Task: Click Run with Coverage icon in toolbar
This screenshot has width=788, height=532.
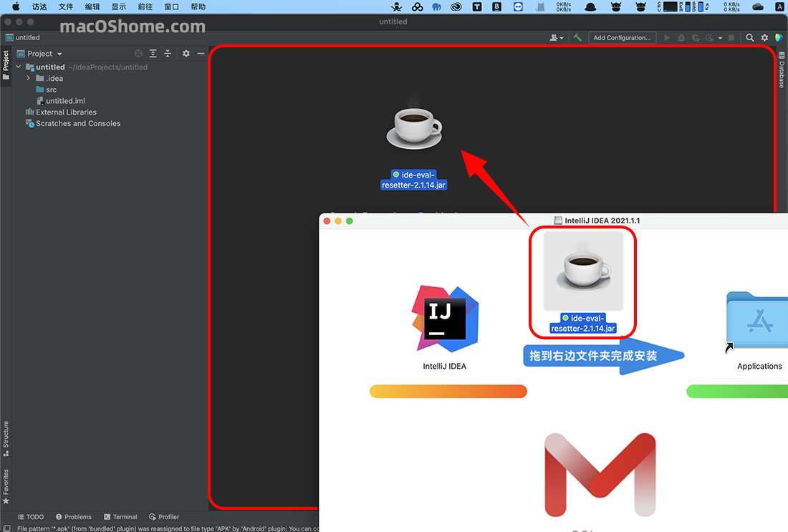Action: coord(696,38)
